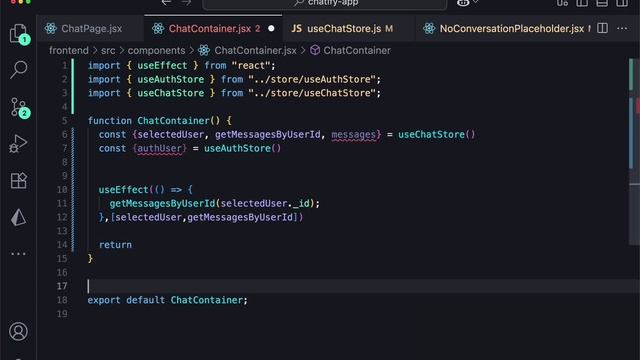Click the ChatContainer.jsx breadcrumb
Image resolution: width=640 pixels, height=360 pixels.
tap(255, 51)
